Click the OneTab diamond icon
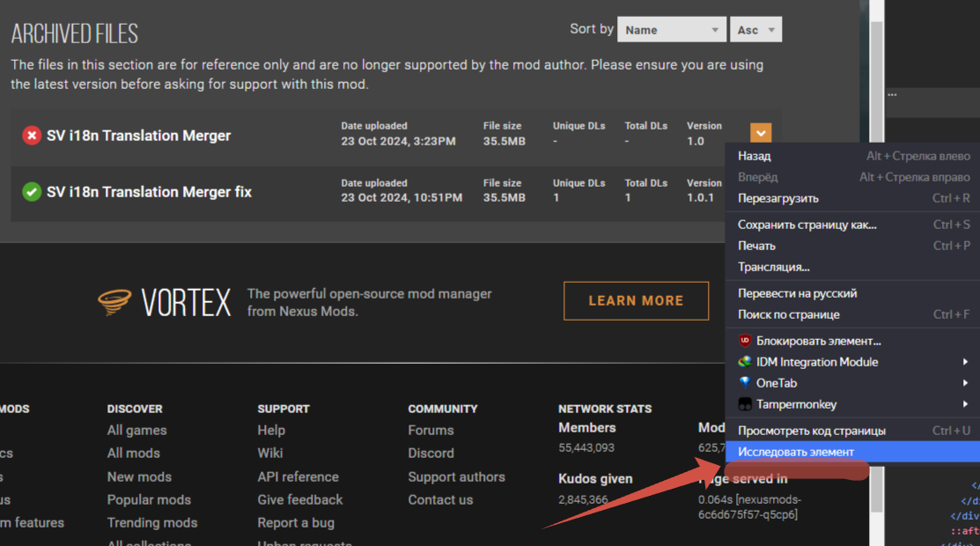 [745, 383]
